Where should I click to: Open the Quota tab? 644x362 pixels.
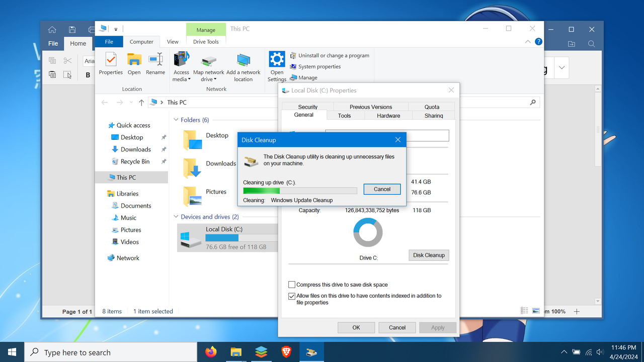pos(432,107)
